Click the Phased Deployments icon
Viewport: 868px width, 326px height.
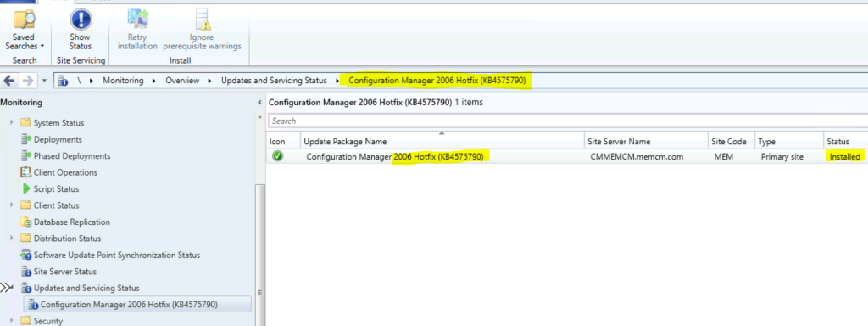[x=25, y=156]
